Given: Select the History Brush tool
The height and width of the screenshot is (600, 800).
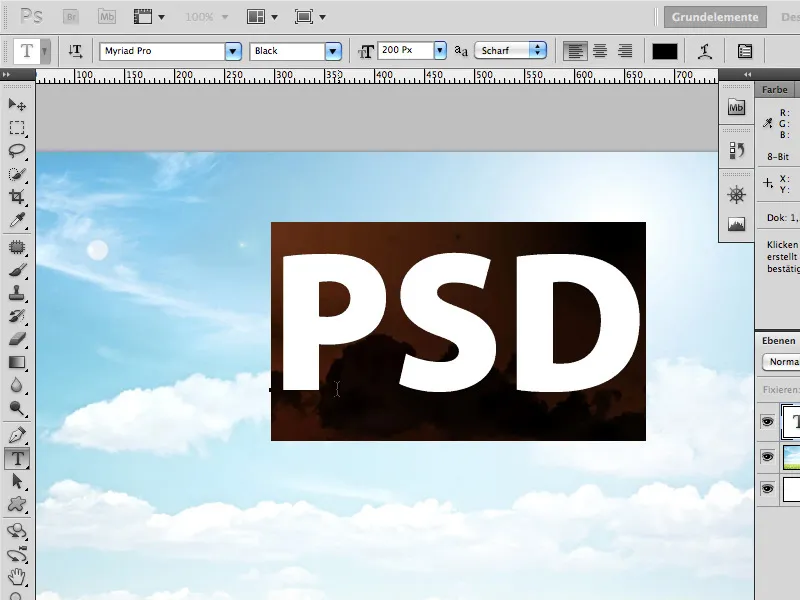Looking at the screenshot, I should [17, 316].
